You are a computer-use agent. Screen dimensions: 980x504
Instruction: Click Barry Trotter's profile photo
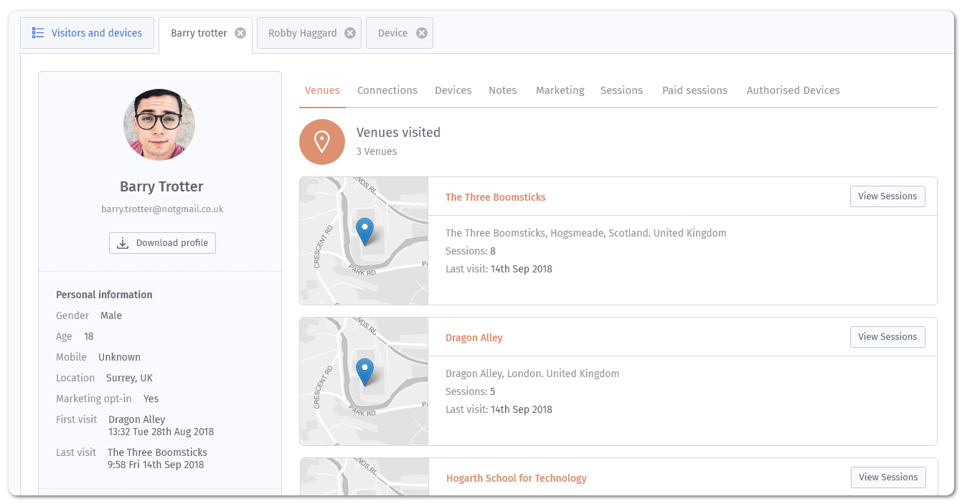tap(159, 124)
